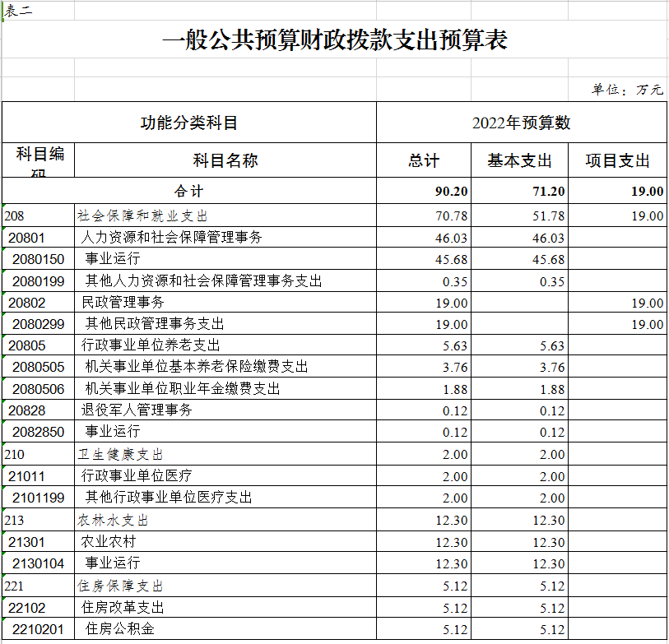Screen dimensions: 669x644
Task: Select the 项目支出 column header
Action: pos(617,160)
